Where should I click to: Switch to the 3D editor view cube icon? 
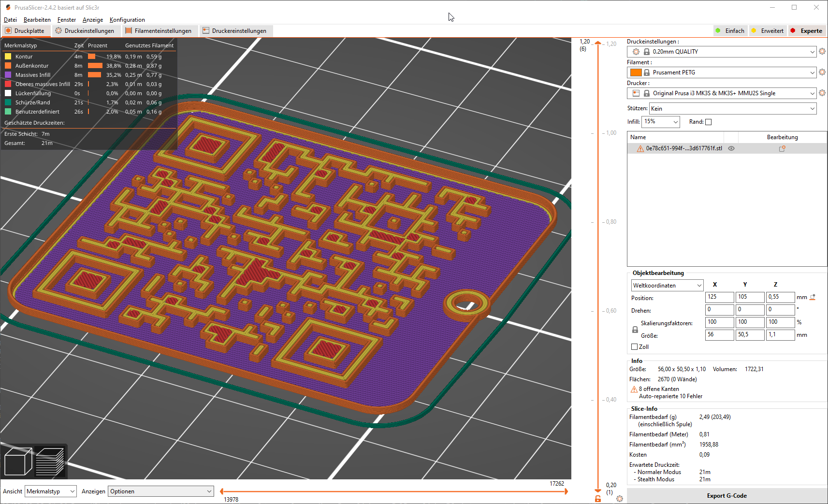18,461
